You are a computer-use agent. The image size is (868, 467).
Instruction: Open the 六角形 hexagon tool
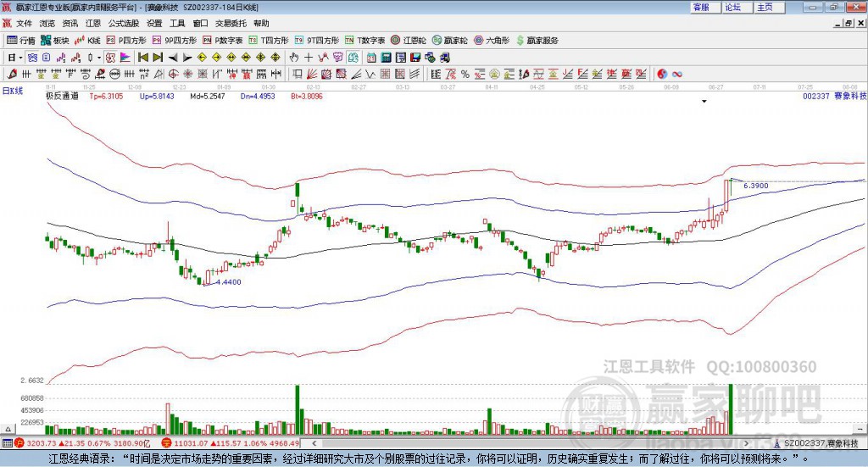[x=492, y=41]
